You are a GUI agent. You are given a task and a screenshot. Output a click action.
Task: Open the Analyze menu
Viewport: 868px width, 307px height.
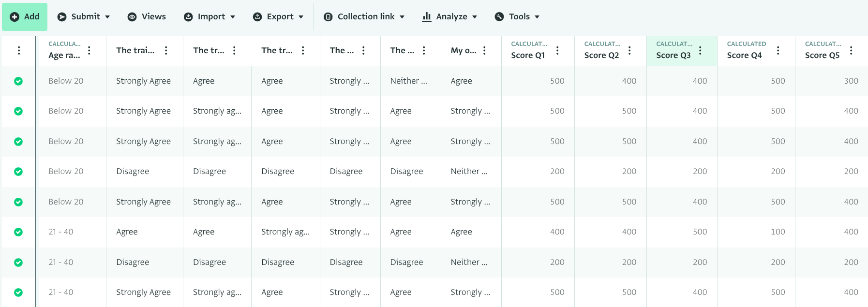(x=449, y=17)
